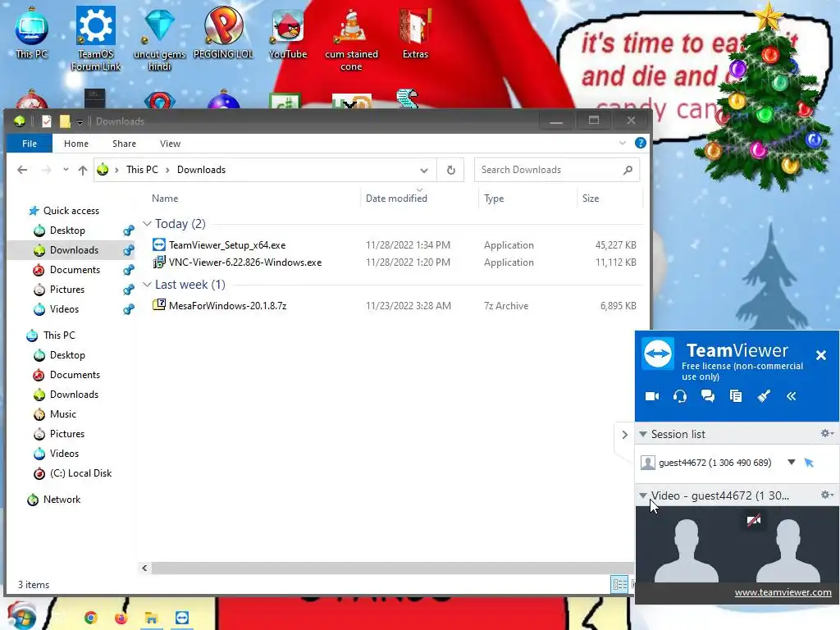Screen dimensions: 840x630
Task: Collapse the Session list section
Action: tap(643, 434)
